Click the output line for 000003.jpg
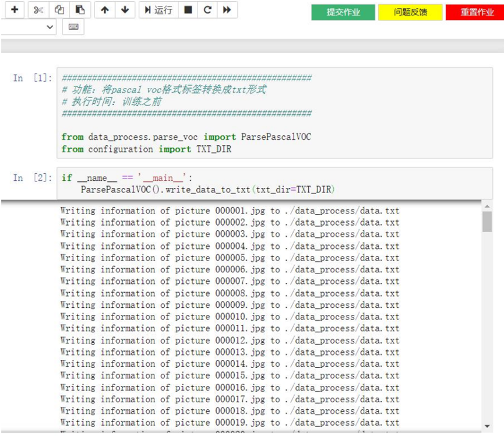This screenshot has width=504, height=442. tap(230, 234)
